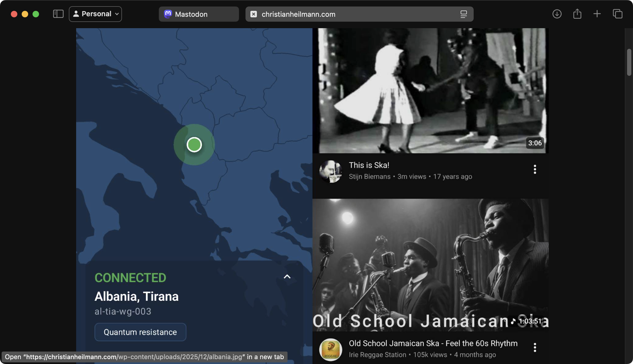Switch to the Mastodon tab
The image size is (633, 364).
point(199,14)
